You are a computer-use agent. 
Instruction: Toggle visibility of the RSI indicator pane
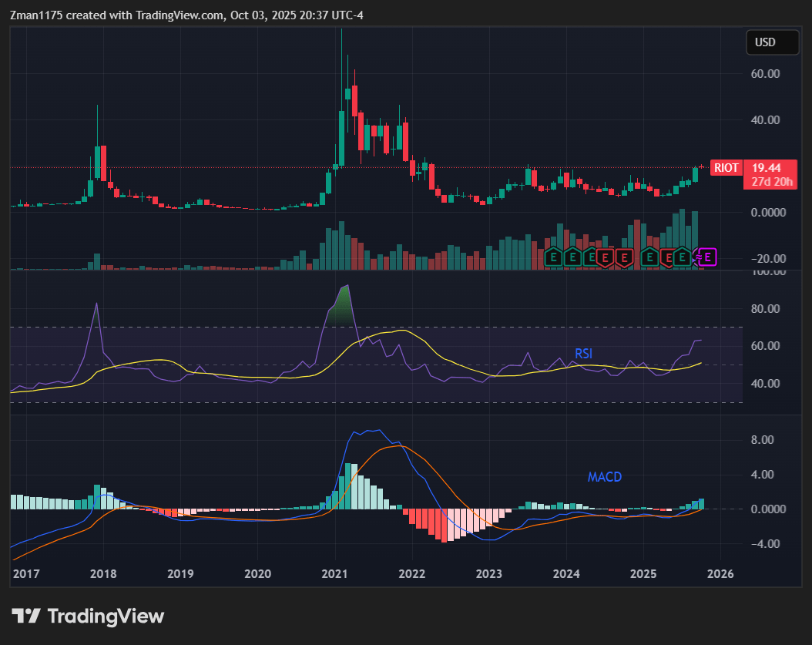[584, 354]
